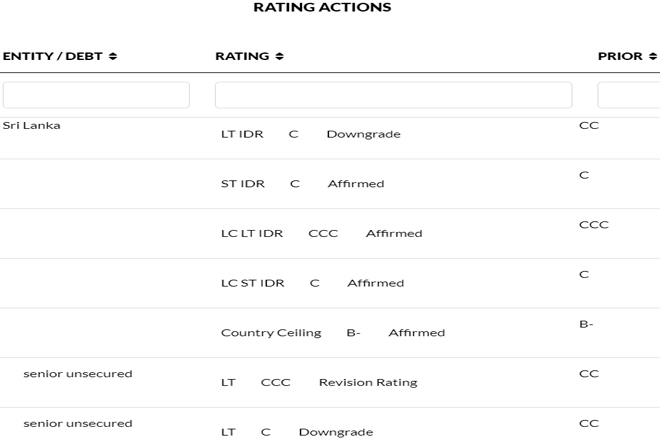Click the "ST IDR" rating label
Image resolution: width=660 pixels, height=440 pixels.
(242, 184)
